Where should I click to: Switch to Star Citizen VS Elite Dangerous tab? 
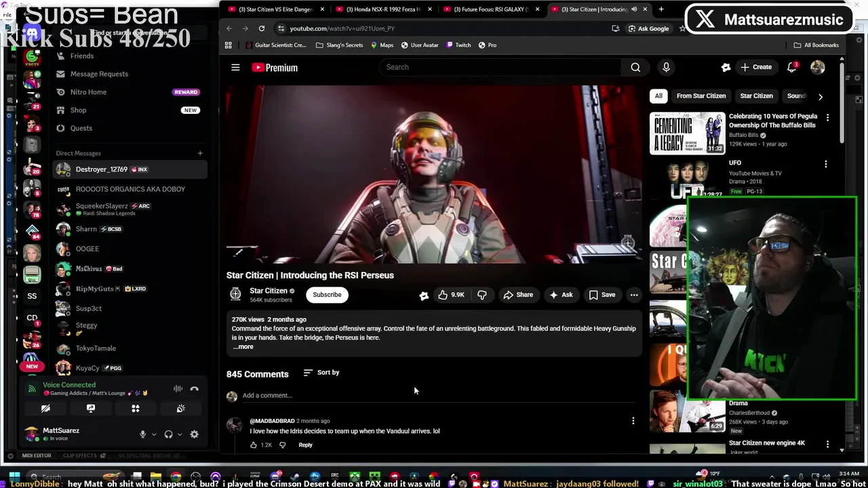pos(277,9)
